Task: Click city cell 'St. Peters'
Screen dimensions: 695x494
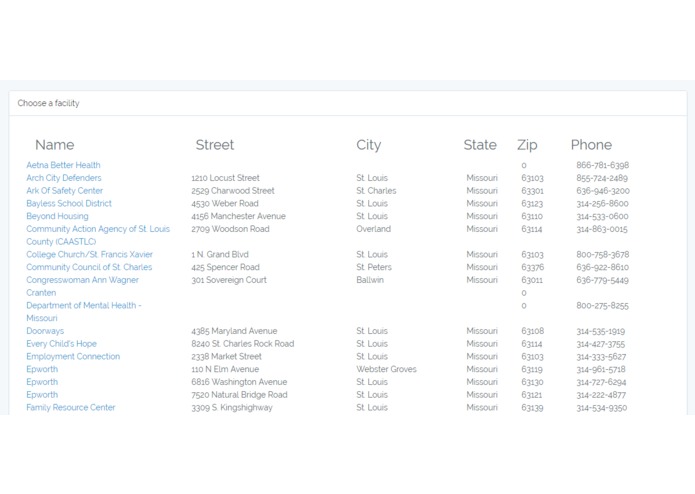Action: point(374,268)
